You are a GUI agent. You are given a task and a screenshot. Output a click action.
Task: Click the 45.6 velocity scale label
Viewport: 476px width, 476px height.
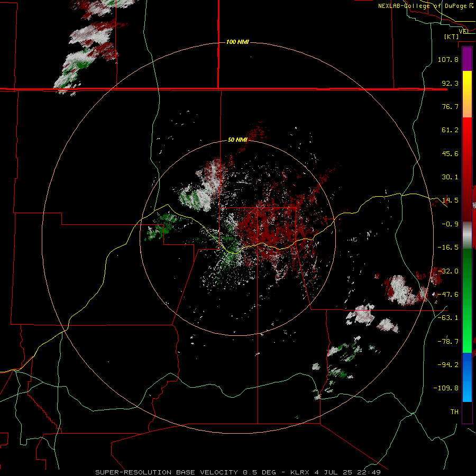(x=450, y=153)
